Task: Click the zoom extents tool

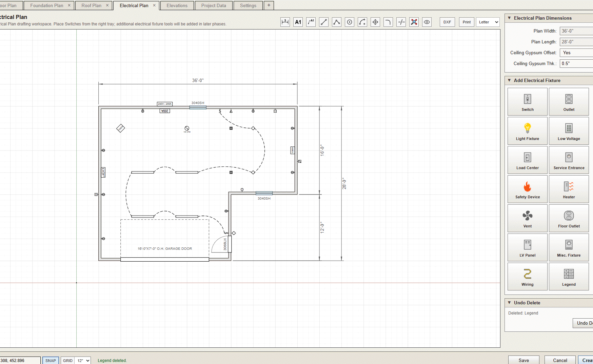Action: pyautogui.click(x=414, y=22)
